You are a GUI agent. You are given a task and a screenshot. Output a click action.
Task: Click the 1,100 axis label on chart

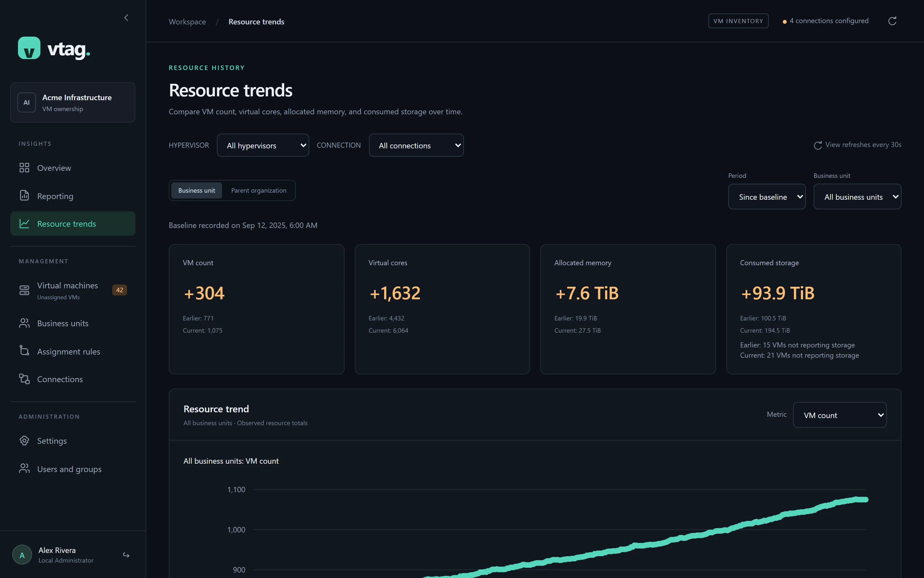(x=236, y=490)
